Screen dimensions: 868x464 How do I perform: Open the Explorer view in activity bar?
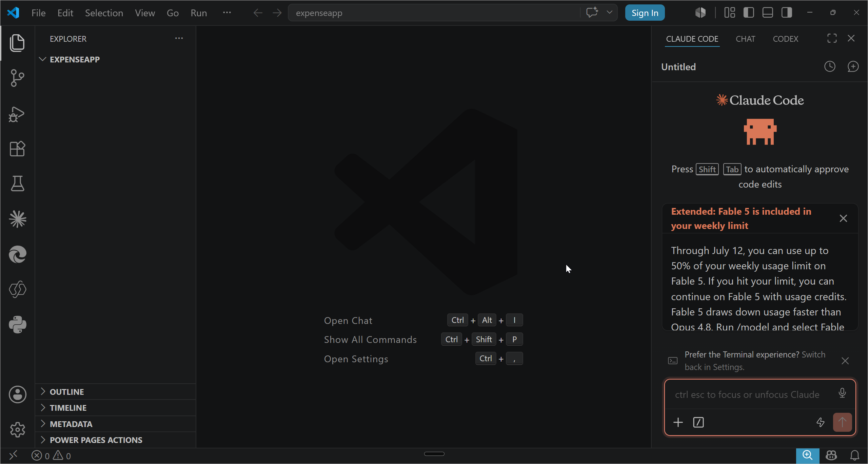click(x=17, y=43)
